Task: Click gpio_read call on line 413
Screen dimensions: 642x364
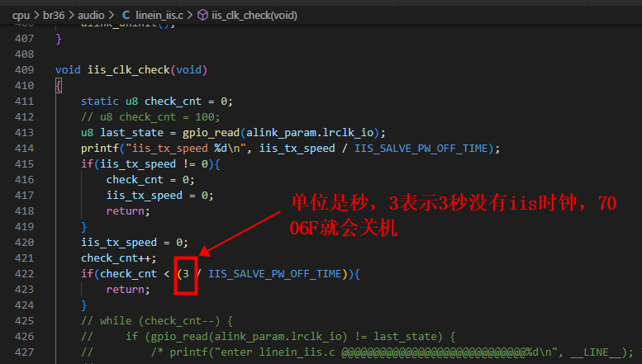Action: click(211, 133)
